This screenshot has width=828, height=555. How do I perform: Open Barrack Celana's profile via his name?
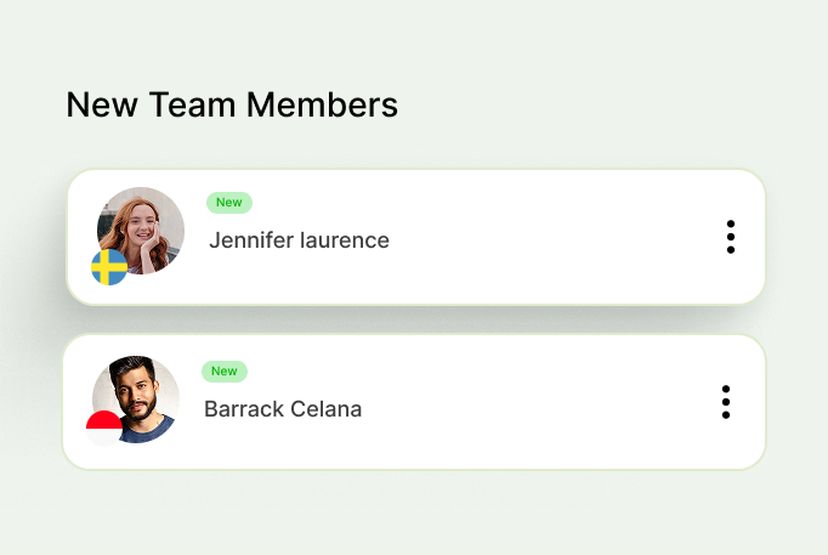(x=283, y=409)
